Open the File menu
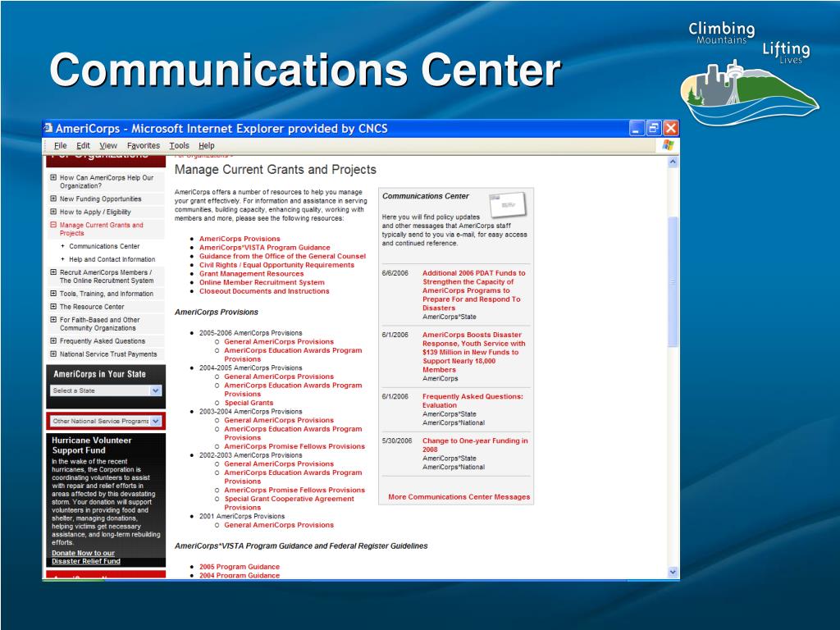The height and width of the screenshot is (630, 840). (61, 146)
